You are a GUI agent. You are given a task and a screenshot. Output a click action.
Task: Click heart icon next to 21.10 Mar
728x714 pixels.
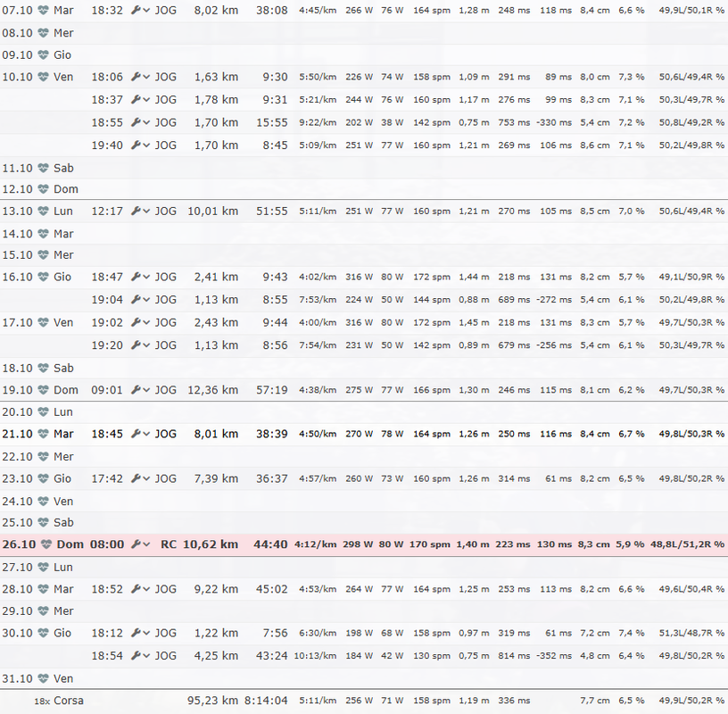tap(43, 434)
